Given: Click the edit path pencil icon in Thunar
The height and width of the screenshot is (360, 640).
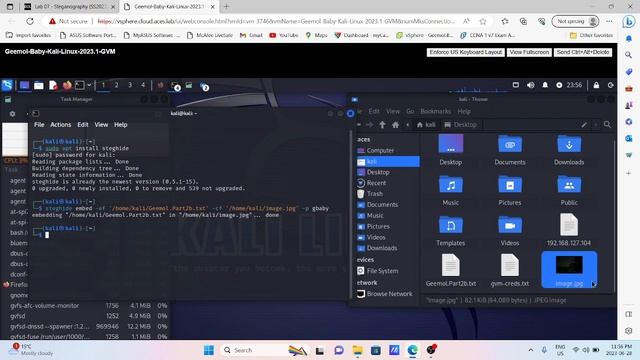Looking at the screenshot, I should point(584,124).
